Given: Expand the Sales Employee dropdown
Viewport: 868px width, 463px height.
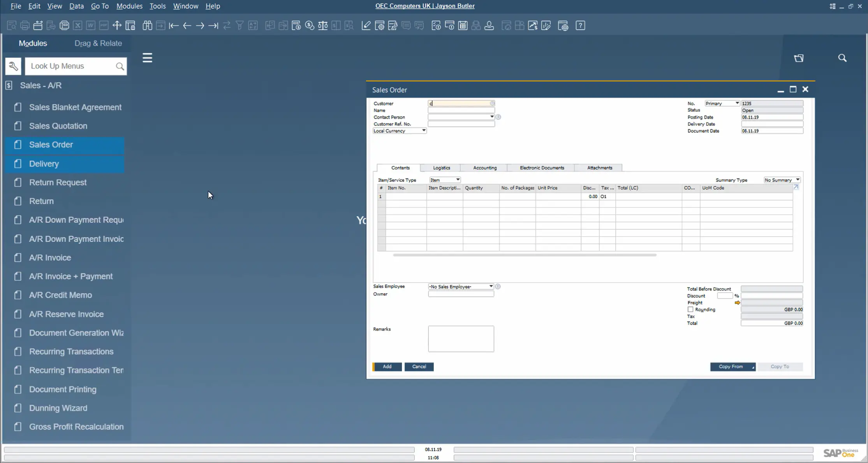Looking at the screenshot, I should point(491,287).
